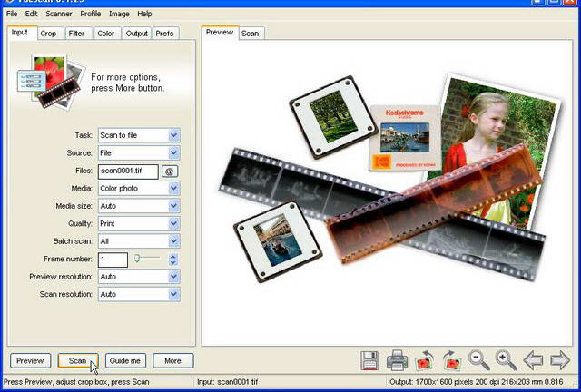
Task: Open the Edit menu
Action: [31, 14]
